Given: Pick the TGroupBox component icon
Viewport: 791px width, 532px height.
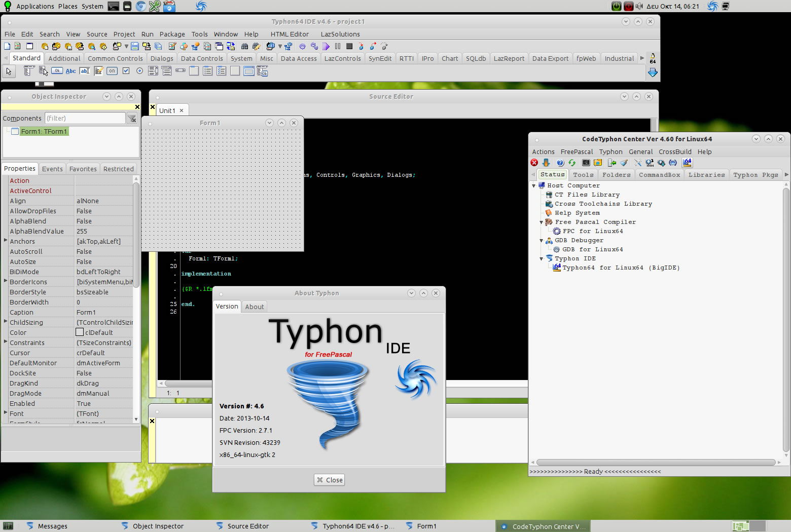Looking at the screenshot, I should coord(194,71).
